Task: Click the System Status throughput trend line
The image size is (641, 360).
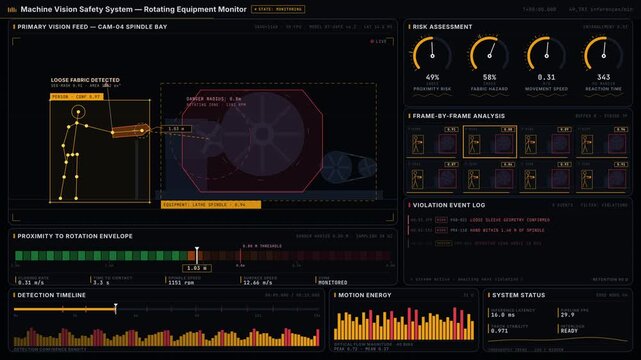Action: tap(558, 340)
